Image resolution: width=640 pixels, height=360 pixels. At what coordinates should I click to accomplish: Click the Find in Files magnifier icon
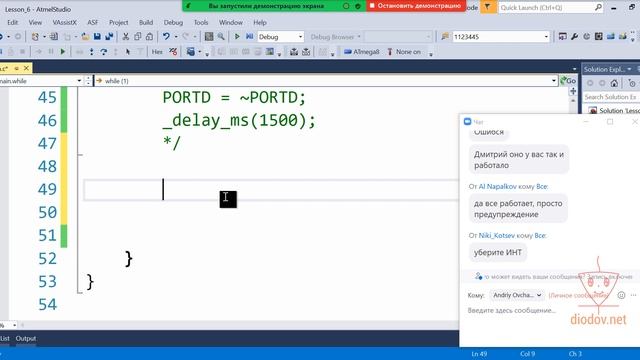tap(221, 37)
